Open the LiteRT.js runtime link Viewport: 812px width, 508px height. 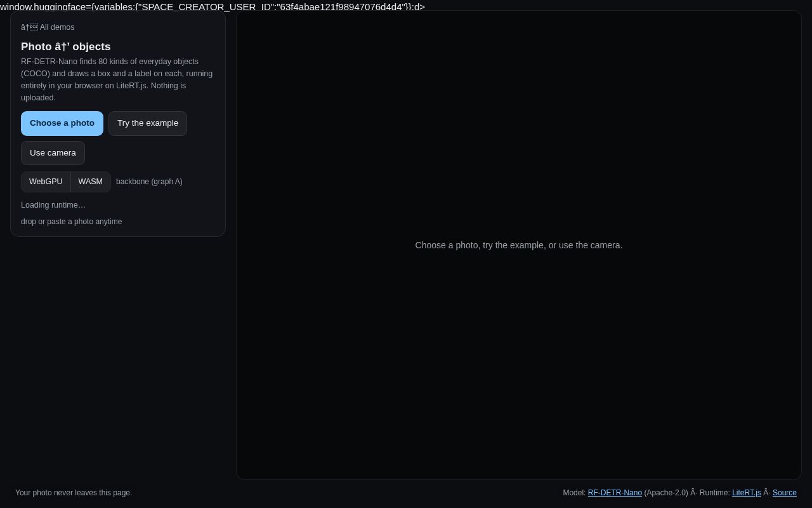747,493
